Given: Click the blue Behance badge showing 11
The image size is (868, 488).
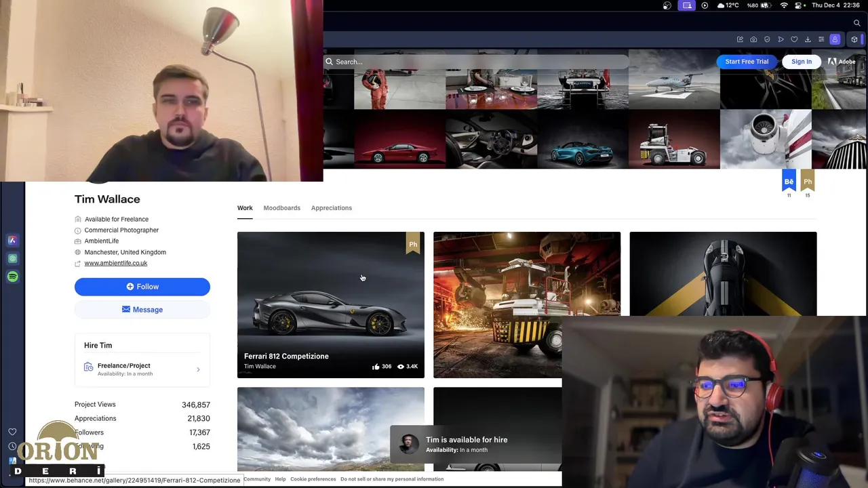Looking at the screenshot, I should (x=789, y=180).
